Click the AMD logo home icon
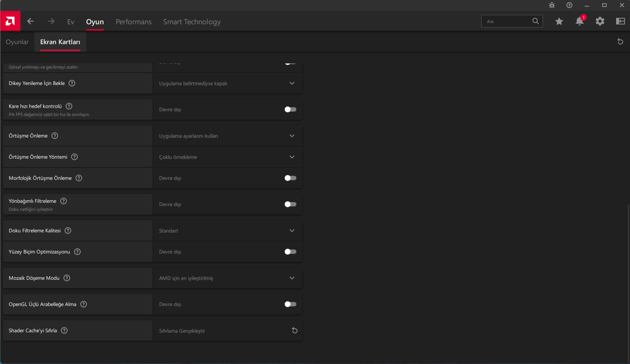Image resolution: width=630 pixels, height=364 pixels. pos(10,21)
